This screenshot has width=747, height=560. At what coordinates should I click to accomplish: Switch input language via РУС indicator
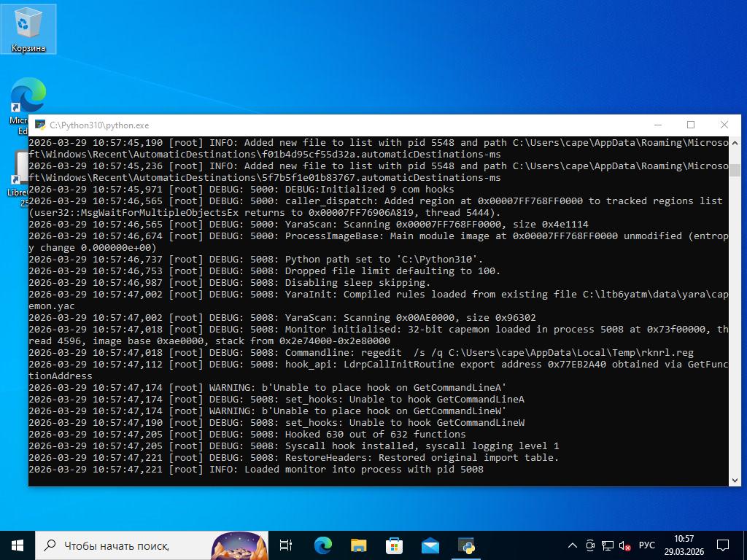(x=646, y=545)
